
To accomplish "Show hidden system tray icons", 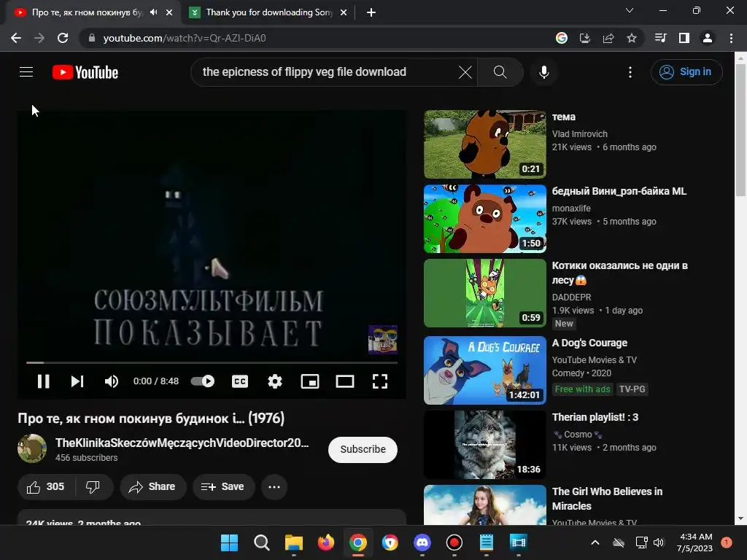I will [x=595, y=542].
